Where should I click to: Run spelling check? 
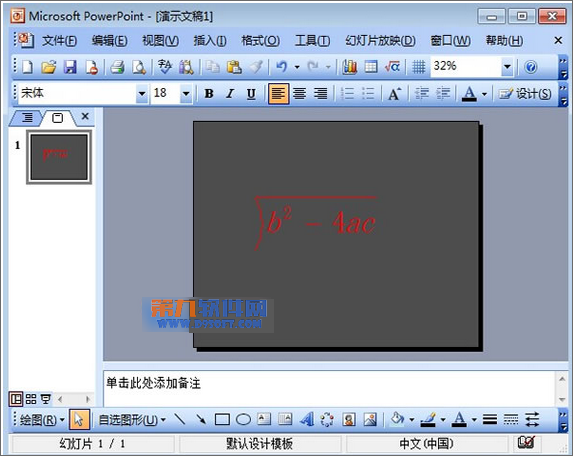tap(165, 67)
